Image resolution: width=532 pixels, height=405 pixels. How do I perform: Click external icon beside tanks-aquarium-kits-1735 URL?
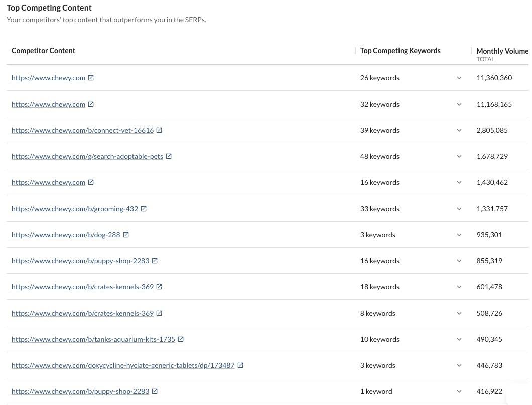(x=181, y=339)
